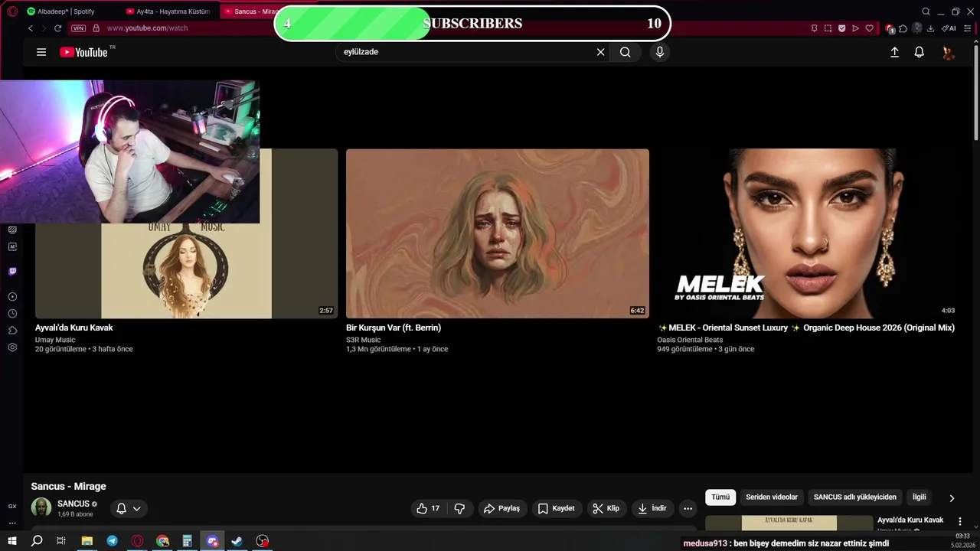980x551 pixels.
Task: Focus the www.youtube.com/watch address bar
Action: 147,28
